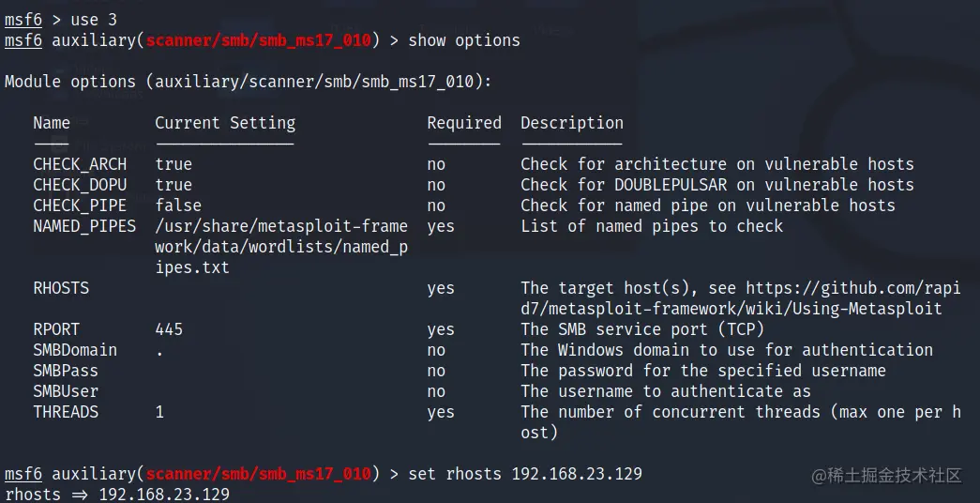Click the msf6 prompt before 'use 3'
This screenshot has height=503, width=980.
click(x=23, y=20)
